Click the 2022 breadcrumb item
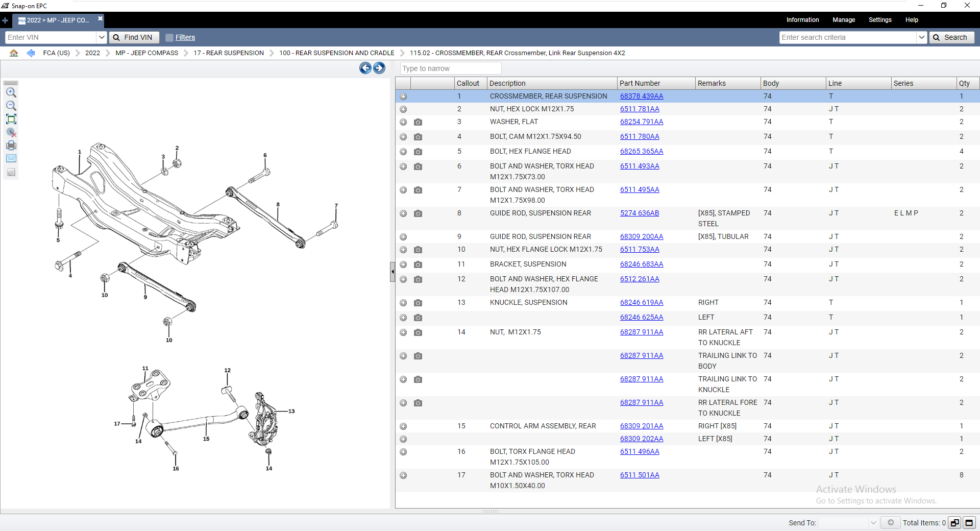Viewport: 980px width, 531px height. tap(93, 53)
